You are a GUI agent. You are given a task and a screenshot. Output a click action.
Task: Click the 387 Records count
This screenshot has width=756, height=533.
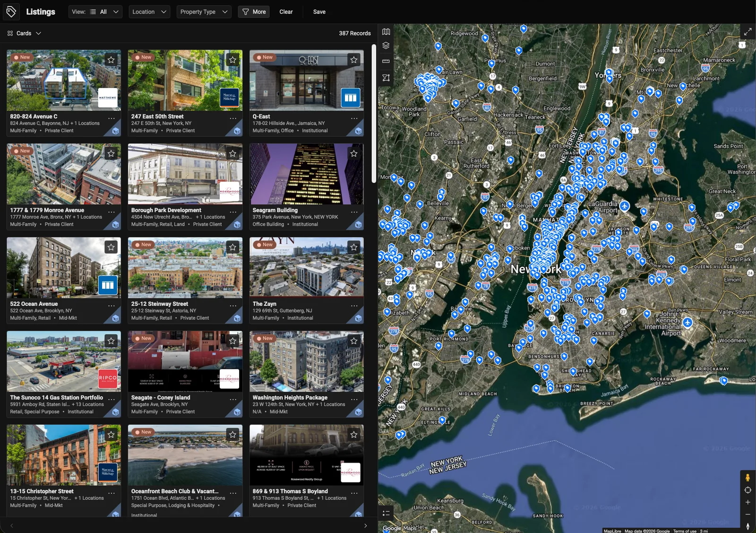pyautogui.click(x=355, y=33)
